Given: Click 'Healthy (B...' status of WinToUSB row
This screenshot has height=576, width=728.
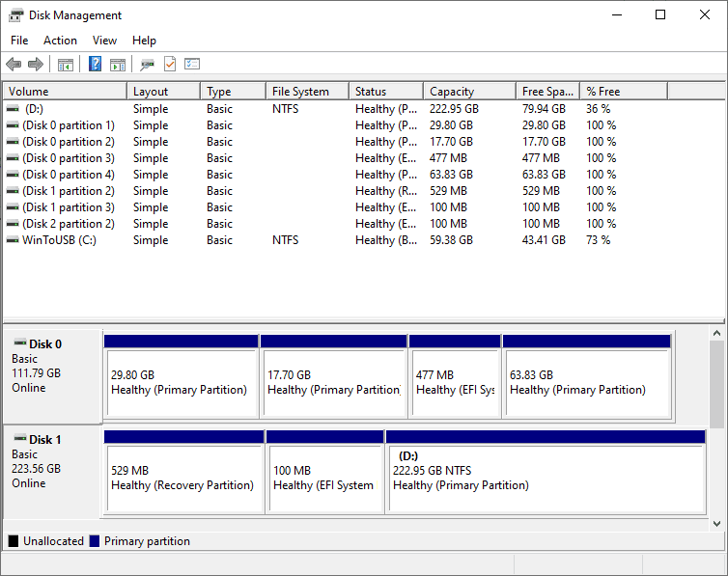Looking at the screenshot, I should pyautogui.click(x=386, y=240).
